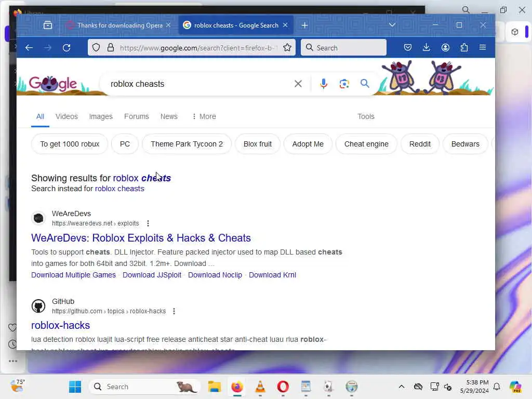This screenshot has height=399, width=532.
Task: Select the To get 1000 robux chip
Action: click(70, 144)
